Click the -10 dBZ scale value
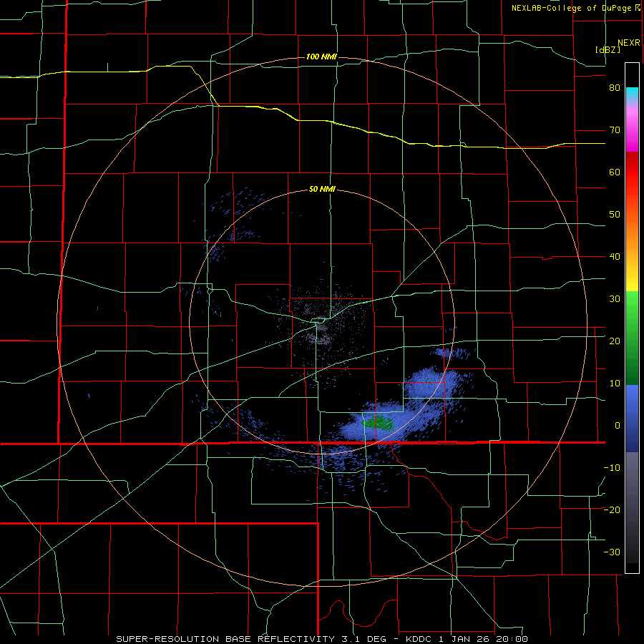This screenshot has height=644, width=644. pyautogui.click(x=612, y=468)
